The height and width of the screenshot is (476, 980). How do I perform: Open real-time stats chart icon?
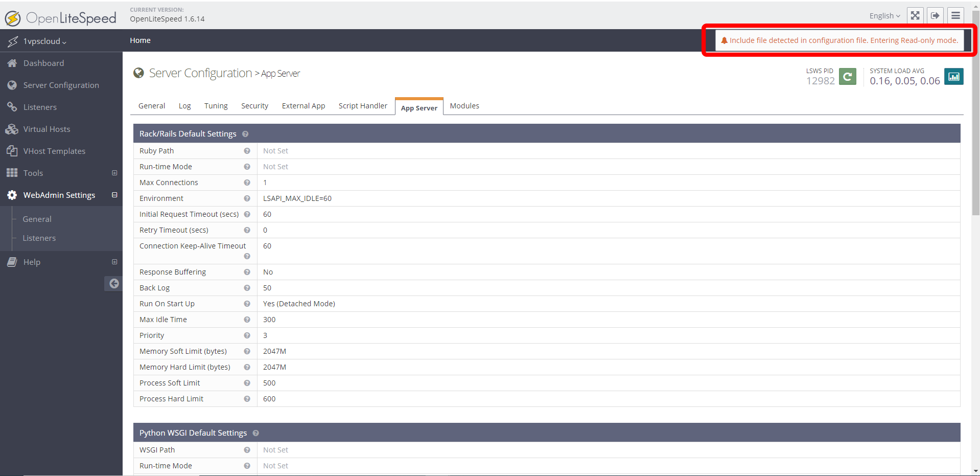954,77
